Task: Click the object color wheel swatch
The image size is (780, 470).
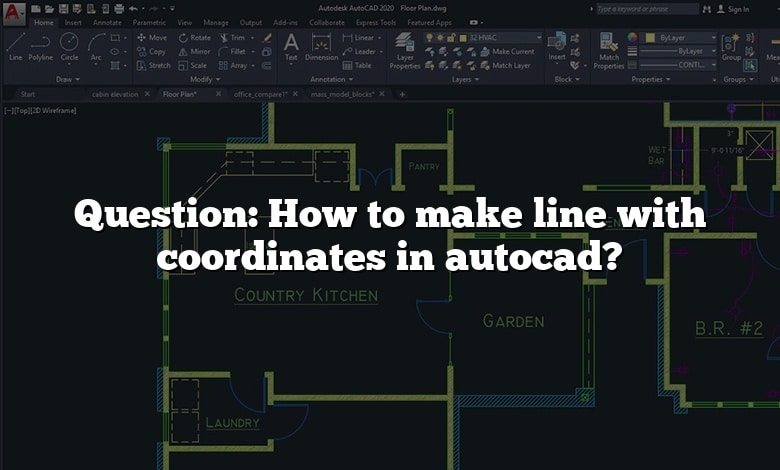Action: [x=632, y=38]
